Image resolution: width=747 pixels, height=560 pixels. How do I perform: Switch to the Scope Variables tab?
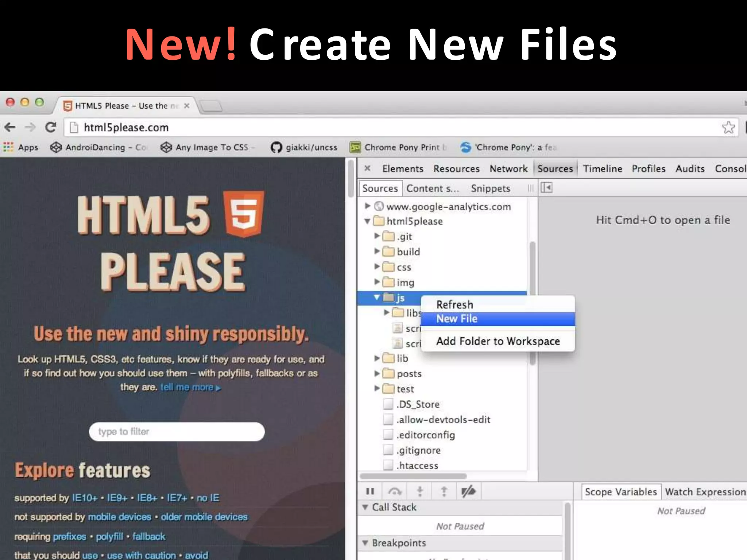coord(621,492)
